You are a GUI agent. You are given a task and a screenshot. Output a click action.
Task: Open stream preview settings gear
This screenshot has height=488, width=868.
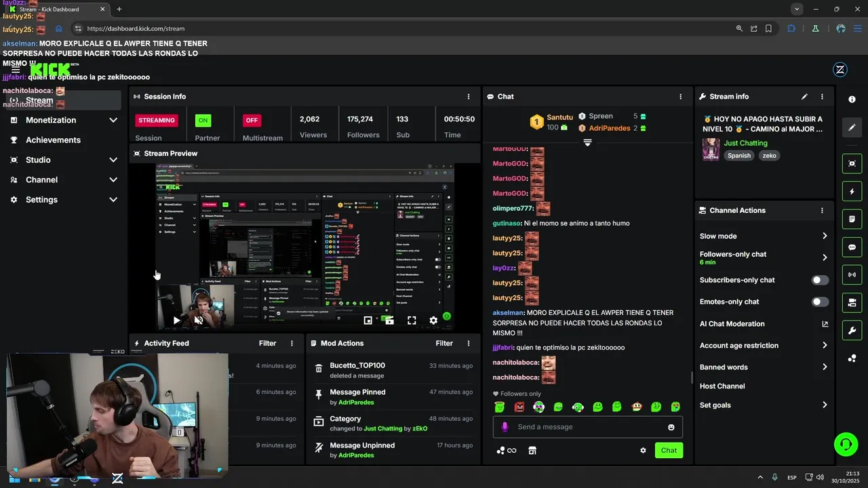[433, 321]
